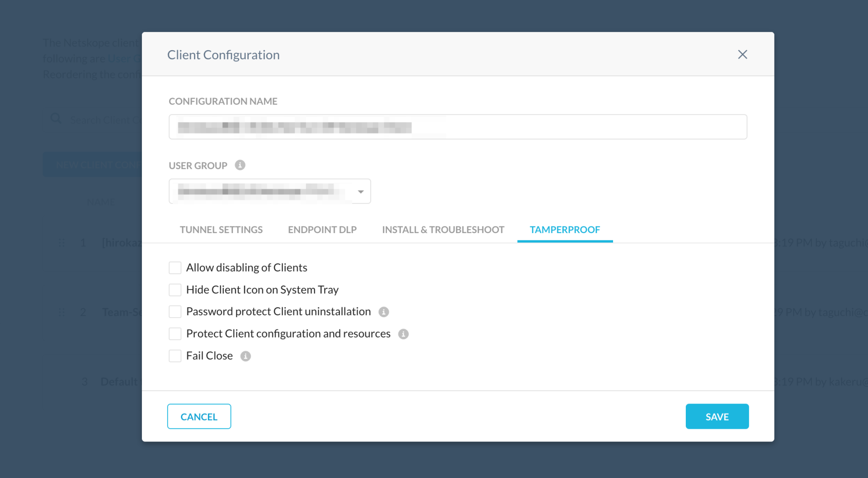Close the Client Configuration dialog
Screen dimensions: 868x478
742,54
